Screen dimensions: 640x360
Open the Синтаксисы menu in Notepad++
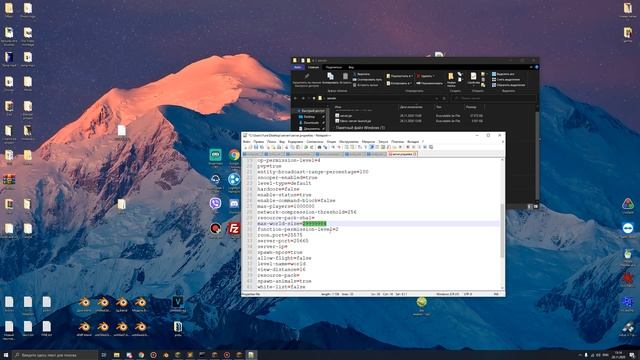(x=315, y=142)
